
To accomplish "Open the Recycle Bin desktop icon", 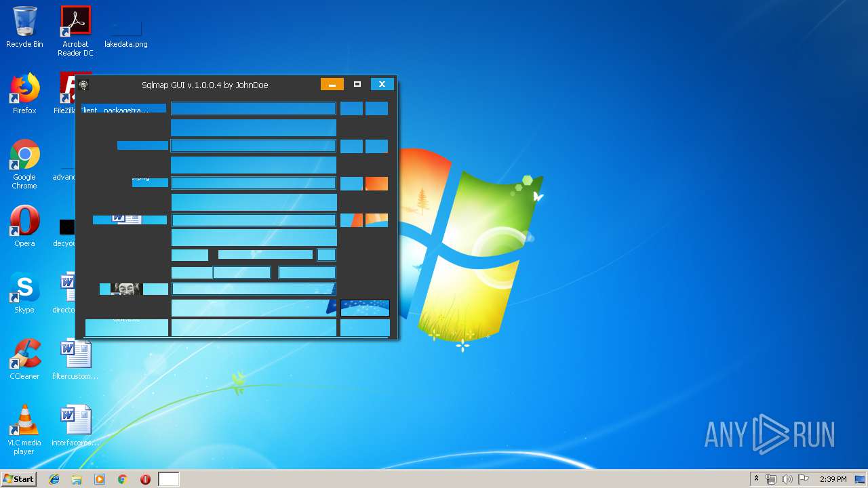I will click(24, 27).
